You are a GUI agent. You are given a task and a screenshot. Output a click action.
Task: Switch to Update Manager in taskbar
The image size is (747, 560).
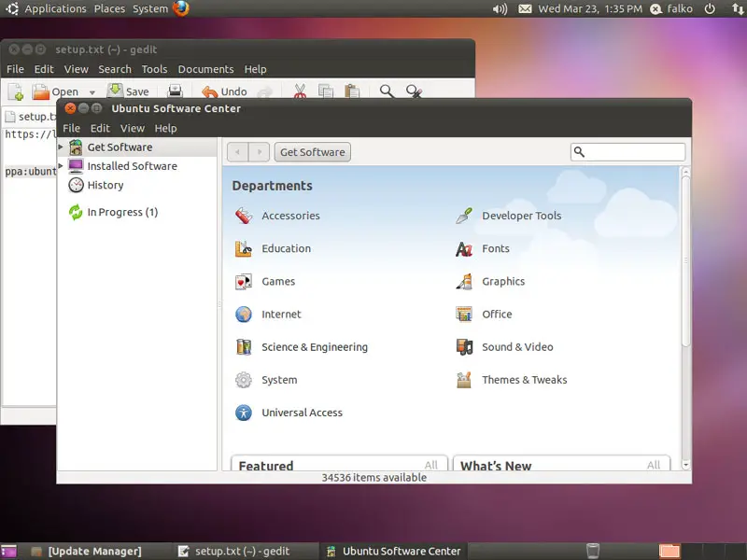pyautogui.click(x=86, y=552)
